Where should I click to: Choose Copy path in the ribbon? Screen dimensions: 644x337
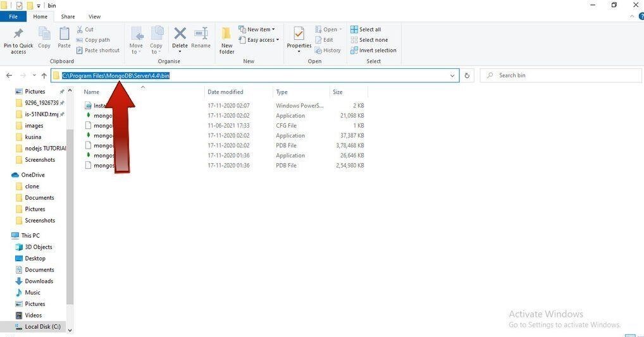(x=93, y=40)
